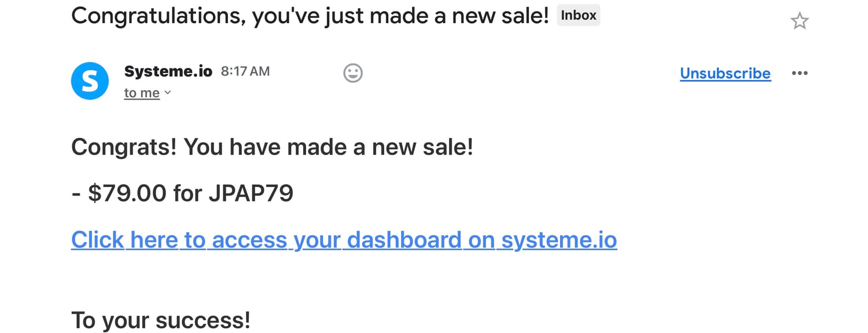Expand recipient details chevron beside 'to me'
Image resolution: width=868 pixels, height=333 pixels.
(x=168, y=93)
